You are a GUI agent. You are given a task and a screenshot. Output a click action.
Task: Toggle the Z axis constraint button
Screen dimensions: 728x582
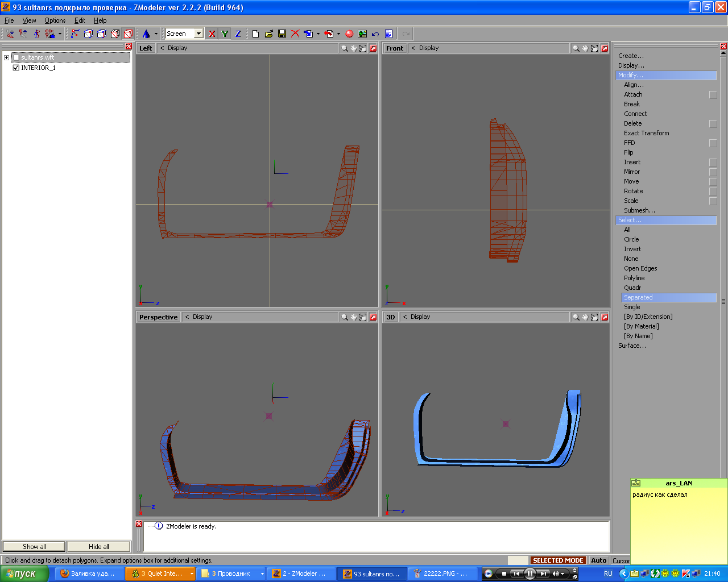pos(238,34)
